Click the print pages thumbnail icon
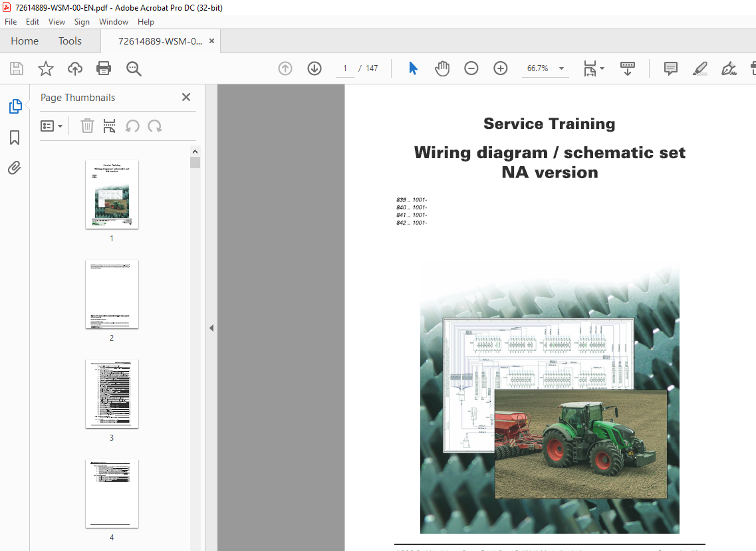 (x=110, y=126)
